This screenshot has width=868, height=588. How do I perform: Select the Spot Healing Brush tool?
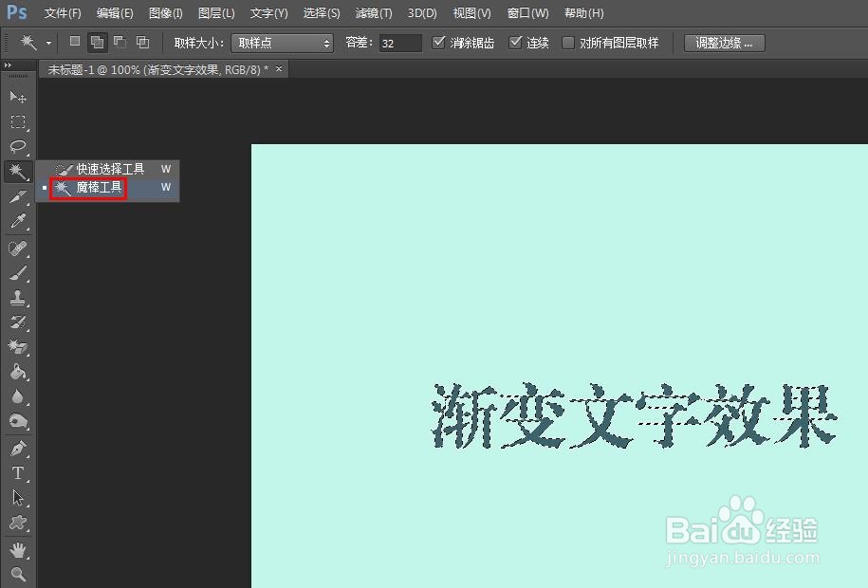(x=18, y=248)
